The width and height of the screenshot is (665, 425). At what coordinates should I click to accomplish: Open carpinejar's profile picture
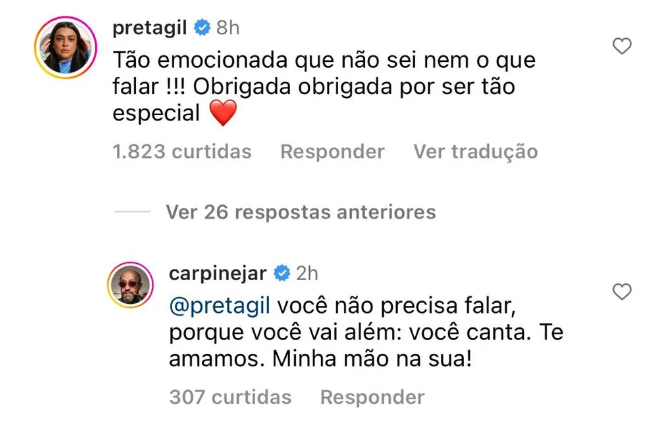(130, 285)
